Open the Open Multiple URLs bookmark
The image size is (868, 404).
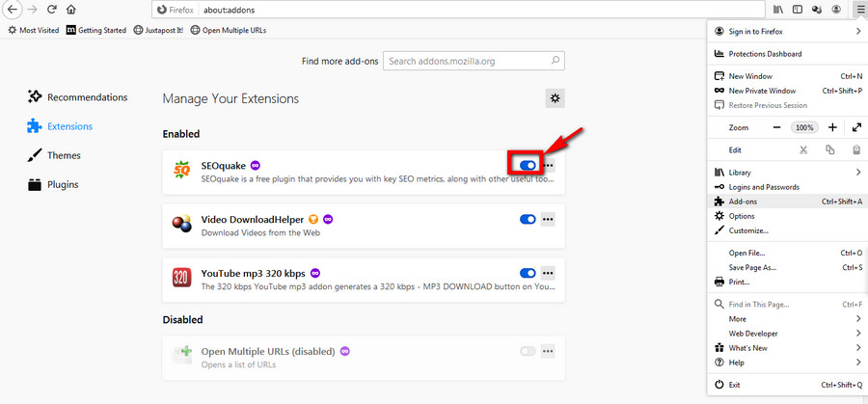228,31
